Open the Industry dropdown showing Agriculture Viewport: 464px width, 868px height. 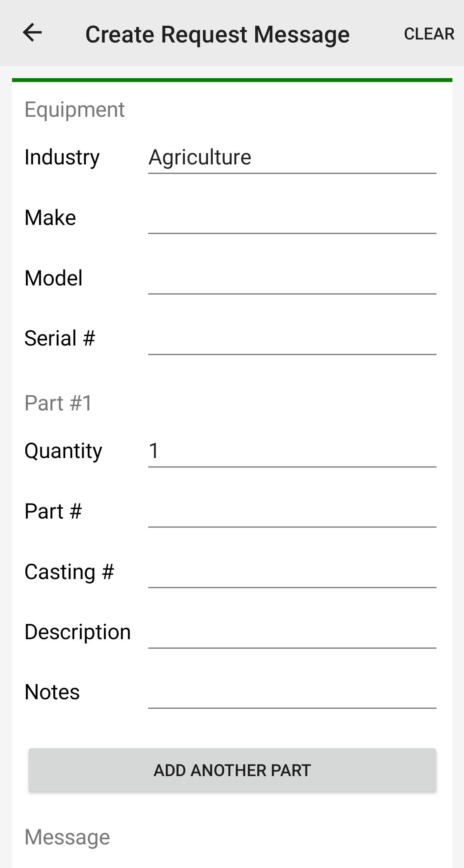pyautogui.click(x=292, y=157)
